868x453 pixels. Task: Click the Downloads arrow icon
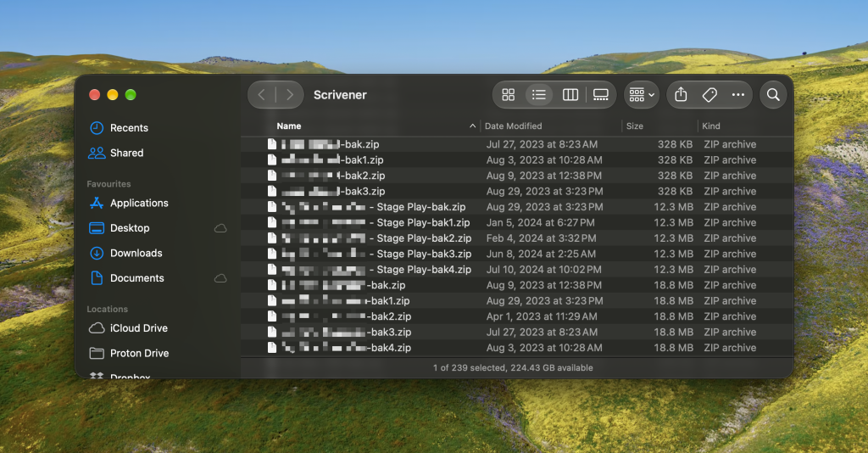97,253
